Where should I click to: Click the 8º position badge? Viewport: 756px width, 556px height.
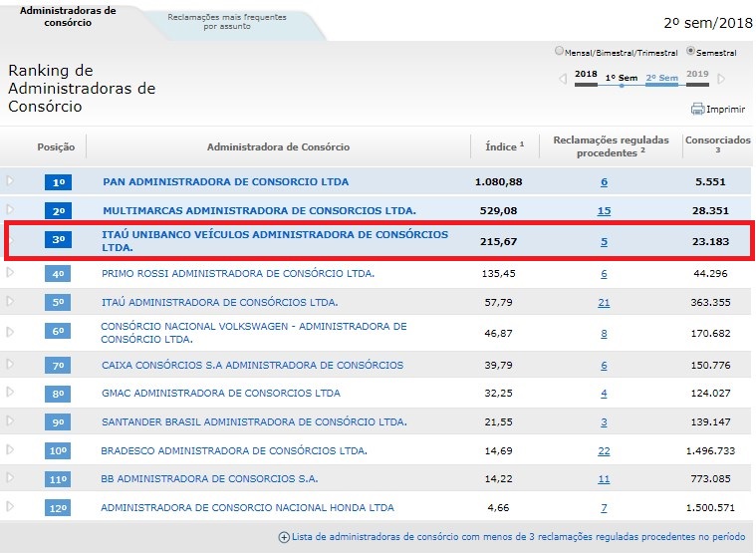pos(58,394)
